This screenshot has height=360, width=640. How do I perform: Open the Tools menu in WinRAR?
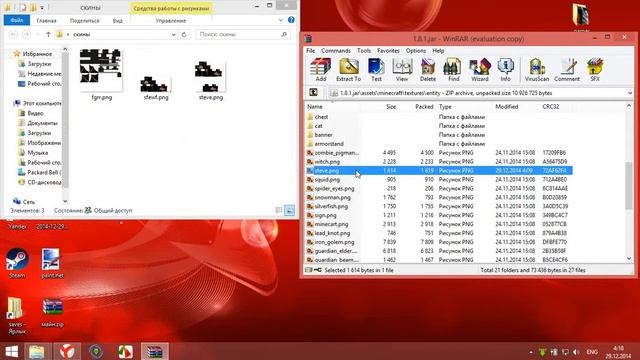click(x=364, y=51)
